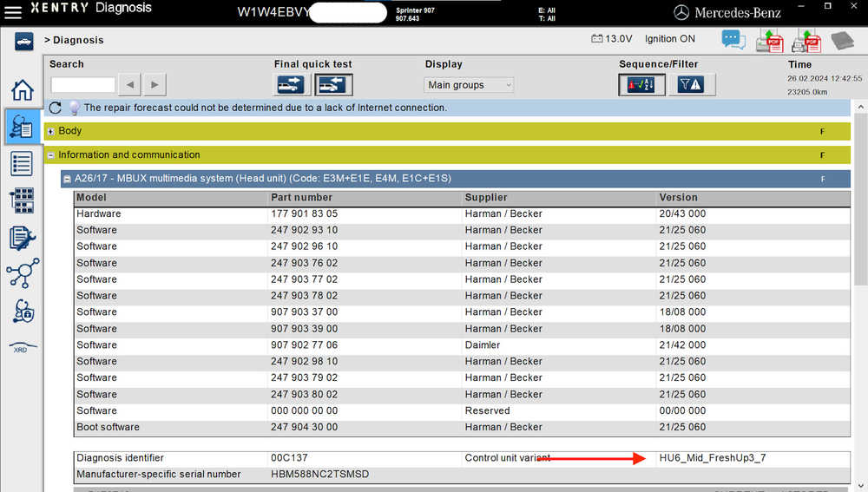Toggle the fault filter warning button
Screen dimensions: 868x492
(x=692, y=85)
